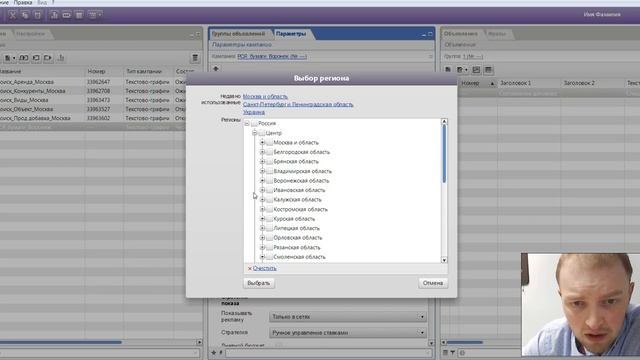Open the Вид menu
This screenshot has width=640, height=360.
(x=42, y=2)
